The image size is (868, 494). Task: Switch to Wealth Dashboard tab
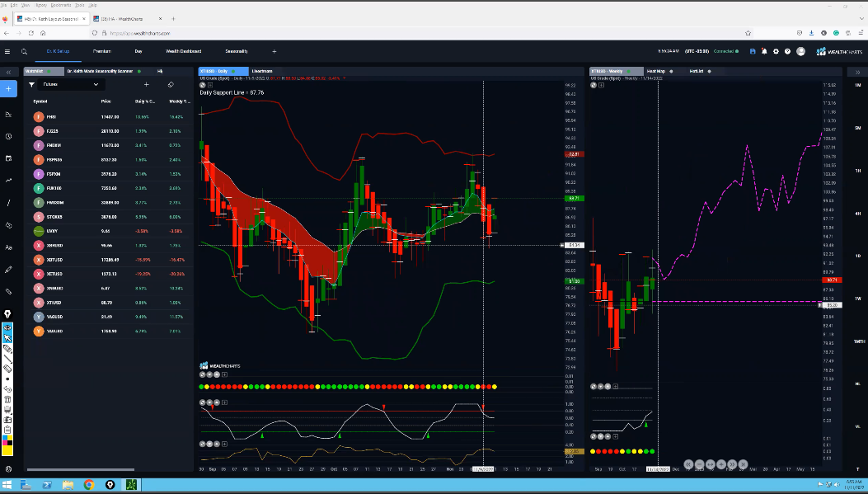click(x=183, y=51)
